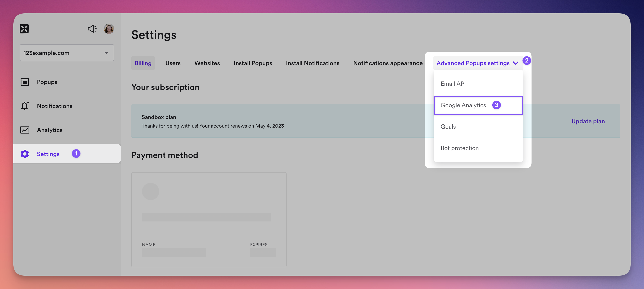
Task: Open the 123example.com website dropdown
Action: (x=67, y=53)
